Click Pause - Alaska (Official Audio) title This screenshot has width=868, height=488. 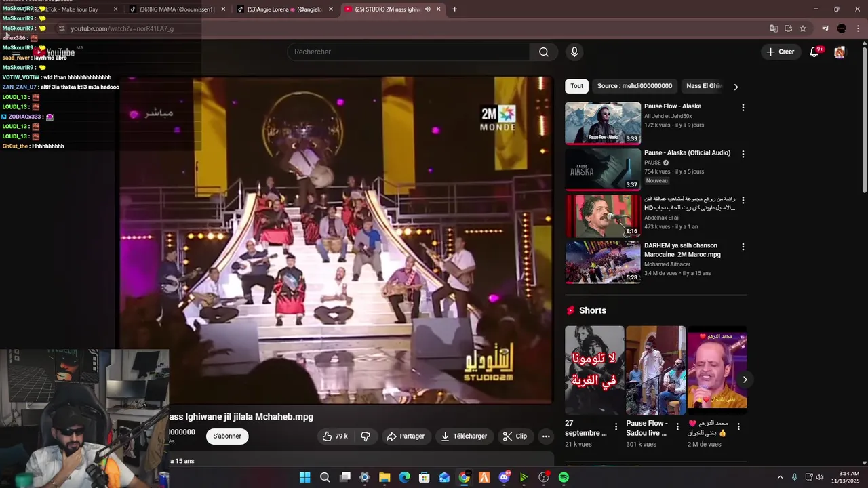(x=687, y=153)
